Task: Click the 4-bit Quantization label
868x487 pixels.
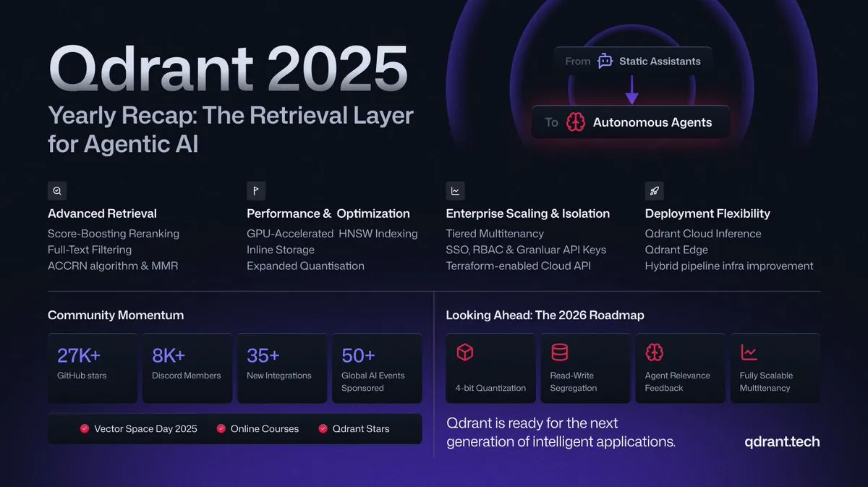Action: tap(490, 388)
